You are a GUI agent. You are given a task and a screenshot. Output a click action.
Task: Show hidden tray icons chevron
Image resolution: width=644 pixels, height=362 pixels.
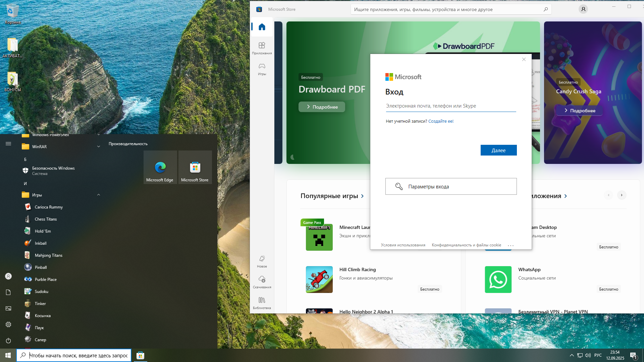tap(572, 355)
